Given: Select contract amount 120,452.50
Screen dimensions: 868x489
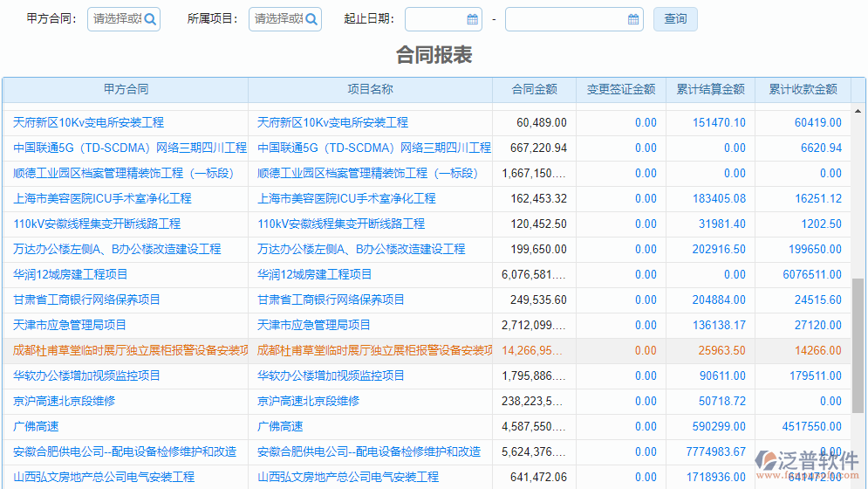Looking at the screenshot, I should [x=538, y=224].
